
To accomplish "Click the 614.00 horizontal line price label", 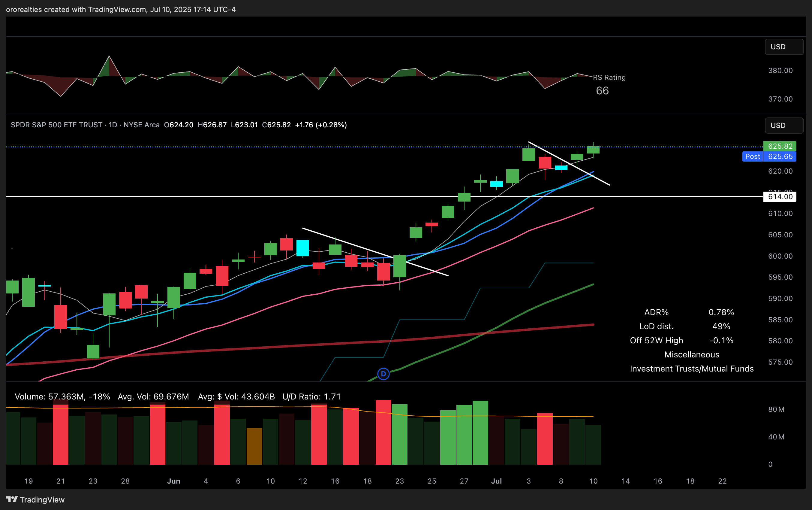I will click(780, 197).
